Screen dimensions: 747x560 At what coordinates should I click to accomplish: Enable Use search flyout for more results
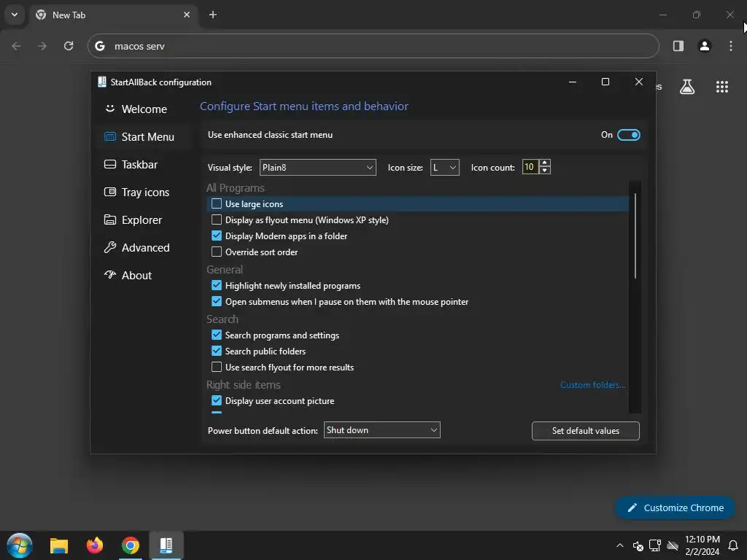[x=216, y=367]
